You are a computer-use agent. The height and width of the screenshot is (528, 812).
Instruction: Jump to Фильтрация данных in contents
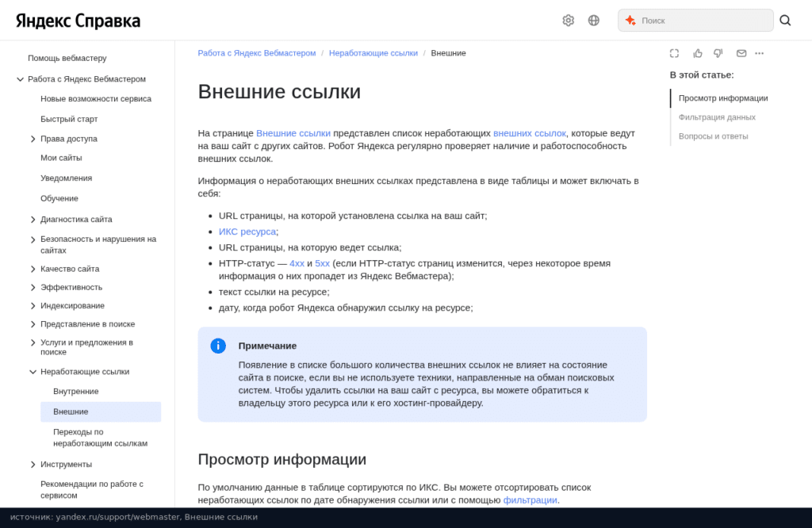(x=717, y=117)
